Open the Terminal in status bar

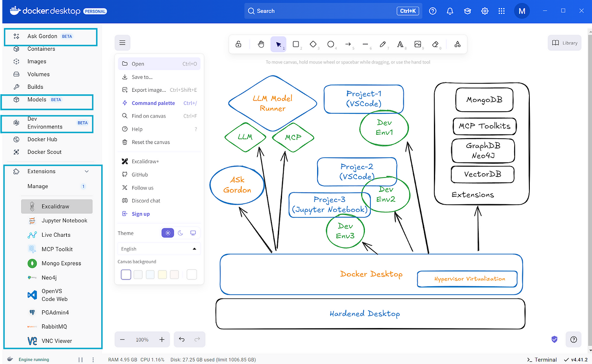point(542,359)
